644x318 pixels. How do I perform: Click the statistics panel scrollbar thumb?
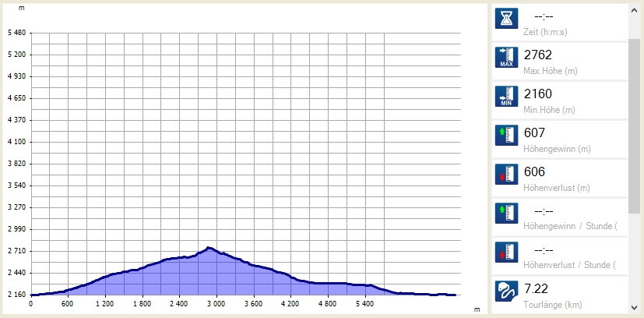tap(634, 127)
